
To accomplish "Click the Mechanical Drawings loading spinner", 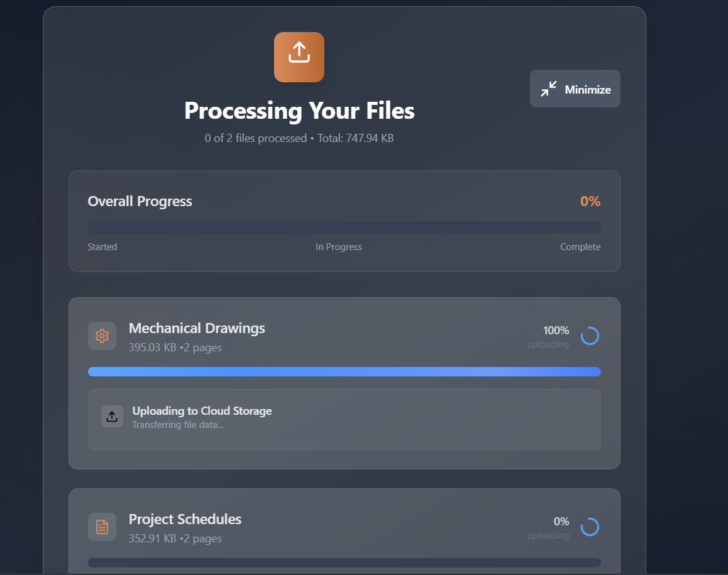I will (x=590, y=336).
